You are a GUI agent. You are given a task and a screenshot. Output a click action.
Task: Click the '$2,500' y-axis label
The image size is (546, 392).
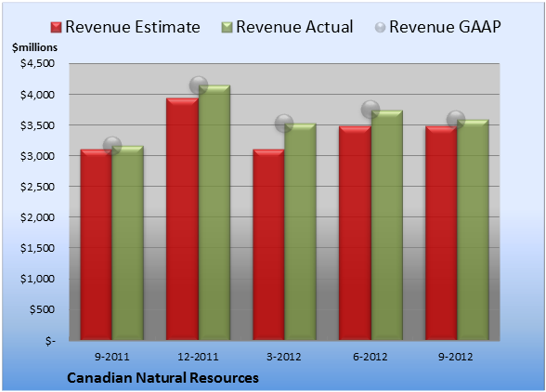tap(37, 187)
